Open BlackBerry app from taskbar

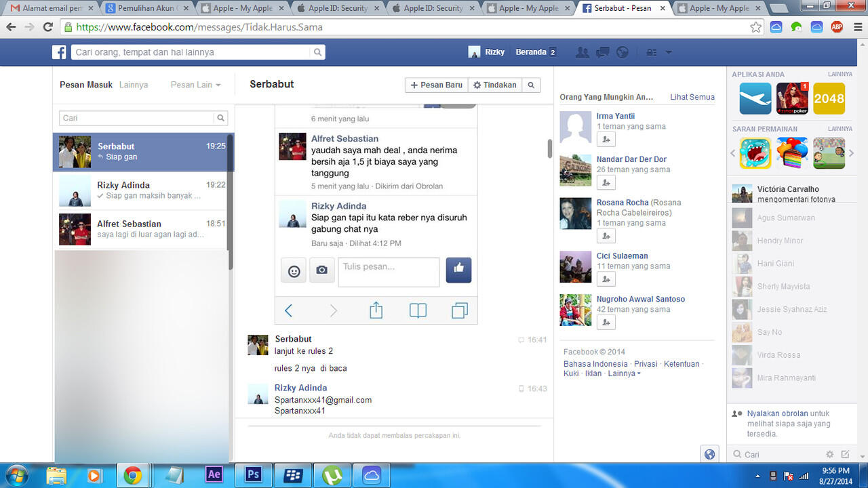(293, 475)
